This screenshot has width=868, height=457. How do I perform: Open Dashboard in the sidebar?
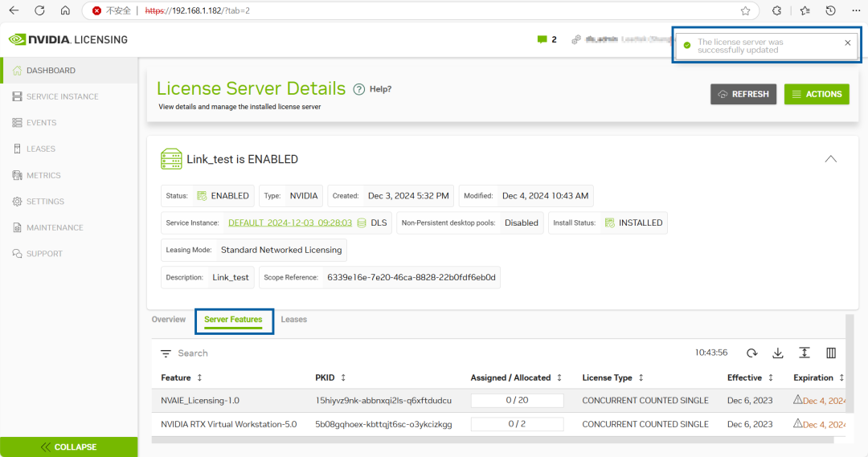click(69, 70)
